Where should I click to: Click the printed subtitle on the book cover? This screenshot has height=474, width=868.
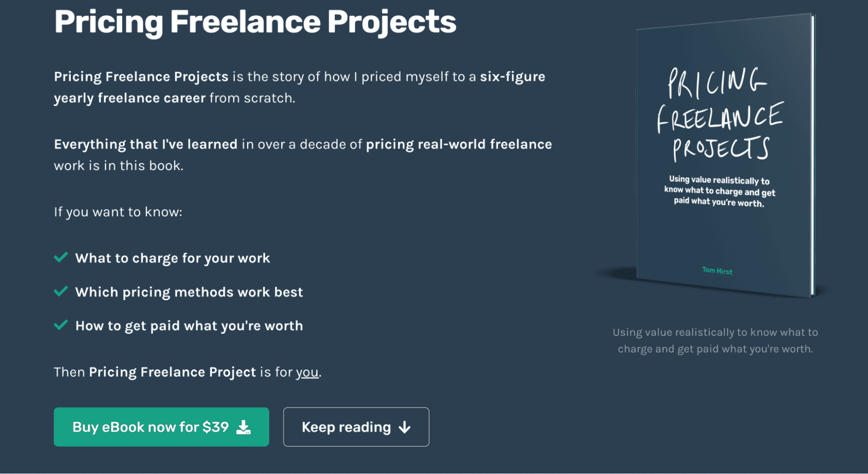719,191
